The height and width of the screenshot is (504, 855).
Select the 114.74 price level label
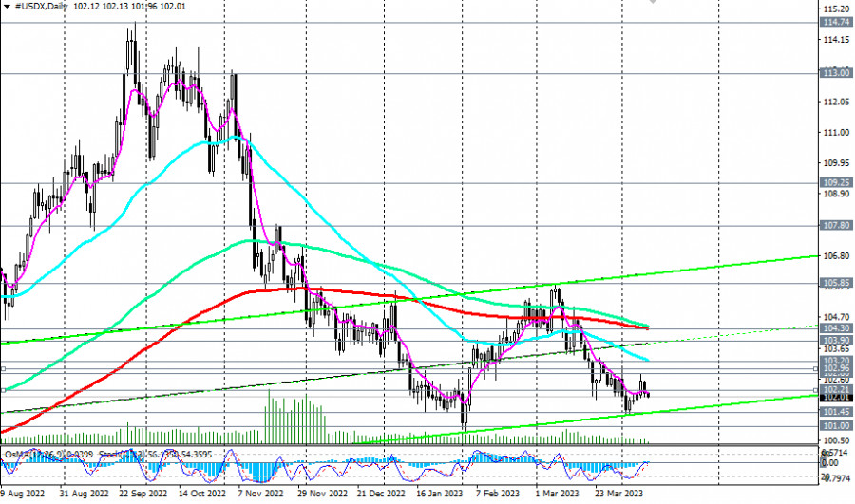(x=835, y=21)
